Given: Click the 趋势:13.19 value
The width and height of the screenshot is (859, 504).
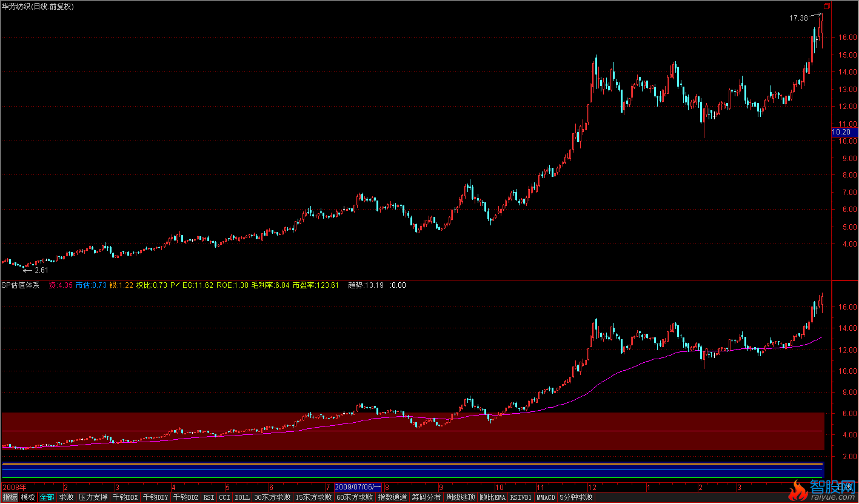Looking at the screenshot, I should [366, 285].
